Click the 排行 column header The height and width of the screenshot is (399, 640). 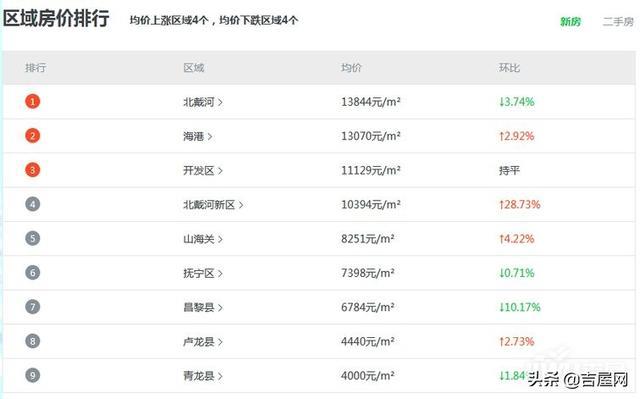pos(36,68)
